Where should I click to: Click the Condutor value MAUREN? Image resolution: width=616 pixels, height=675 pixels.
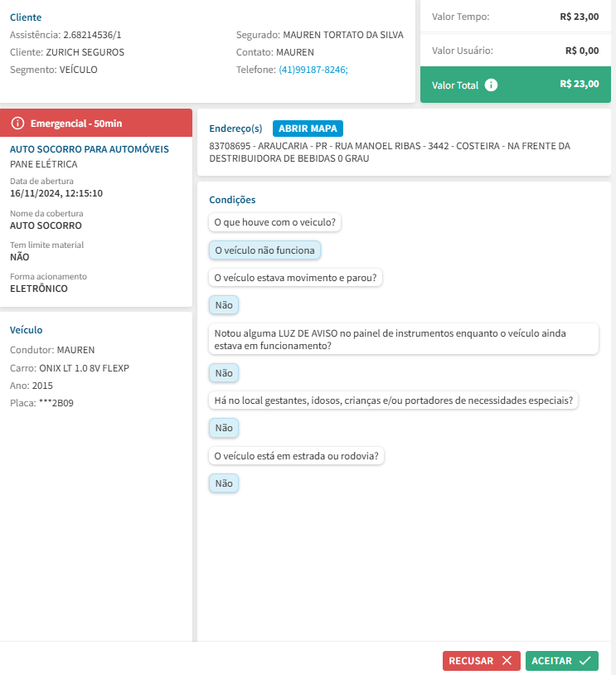click(75, 350)
